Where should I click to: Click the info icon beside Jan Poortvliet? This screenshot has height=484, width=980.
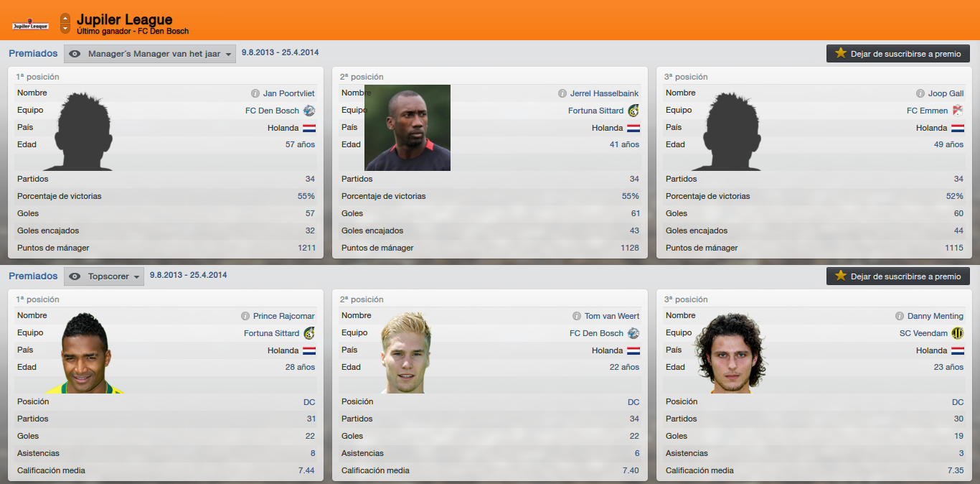click(x=255, y=93)
